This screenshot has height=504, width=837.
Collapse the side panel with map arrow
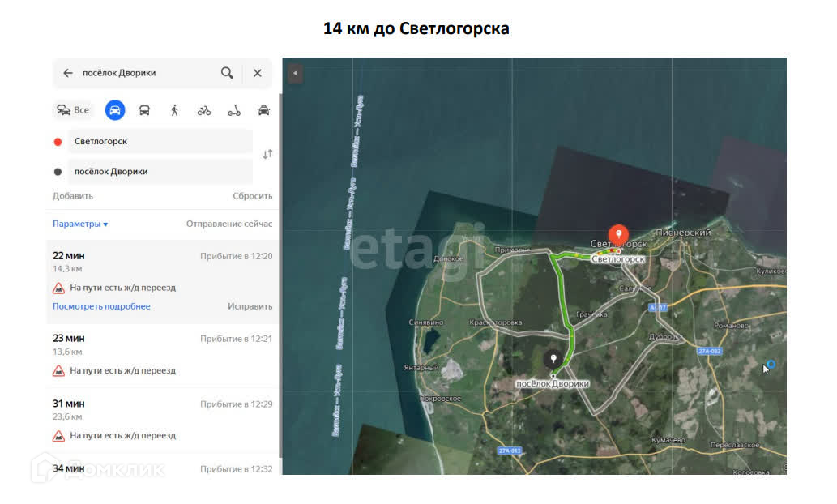[x=295, y=73]
